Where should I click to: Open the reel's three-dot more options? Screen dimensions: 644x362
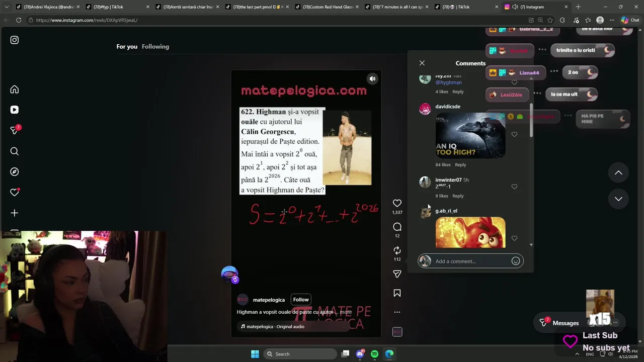coord(397,312)
